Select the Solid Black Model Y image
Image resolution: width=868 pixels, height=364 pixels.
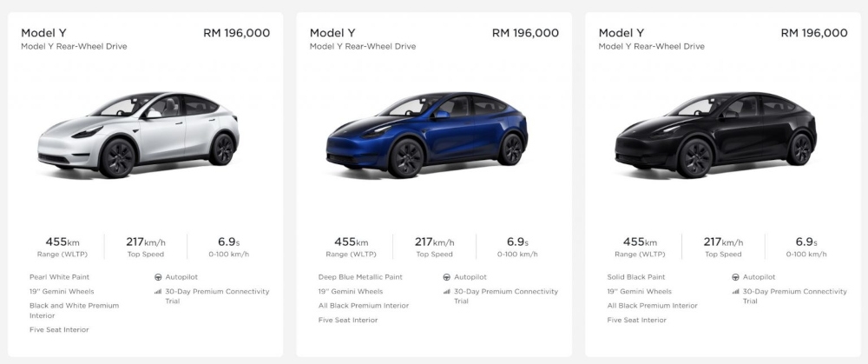[715, 130]
